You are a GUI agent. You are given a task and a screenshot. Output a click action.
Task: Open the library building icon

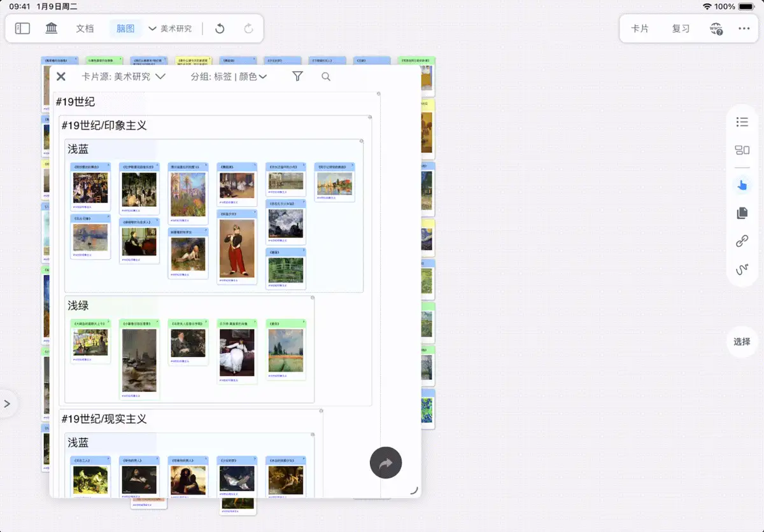pos(52,29)
